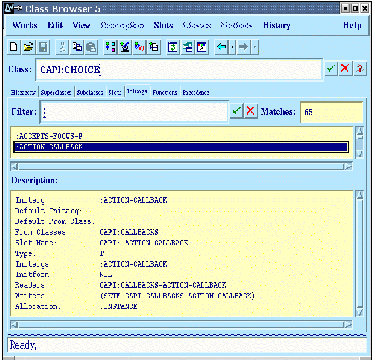This screenshot has width=379, height=361.
Task: Click initarg list vertical scrollbar down arrow
Action: click(x=359, y=154)
